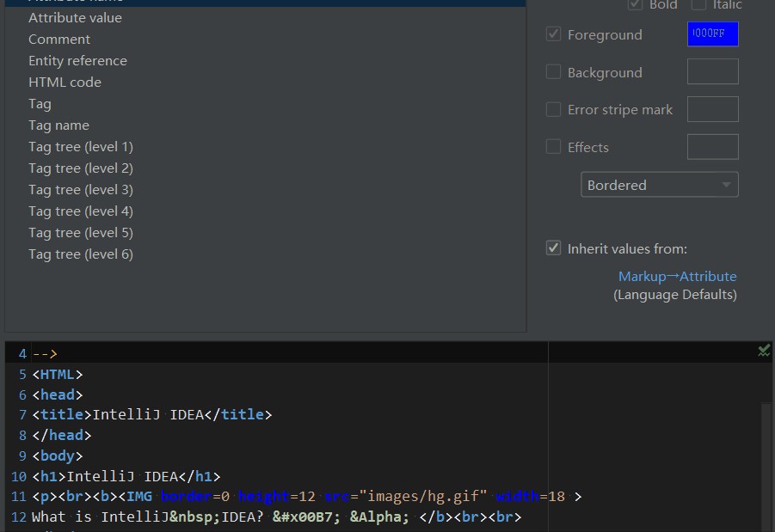Toggle the Foreground checkbox
This screenshot has height=532, width=775.
tap(554, 34)
